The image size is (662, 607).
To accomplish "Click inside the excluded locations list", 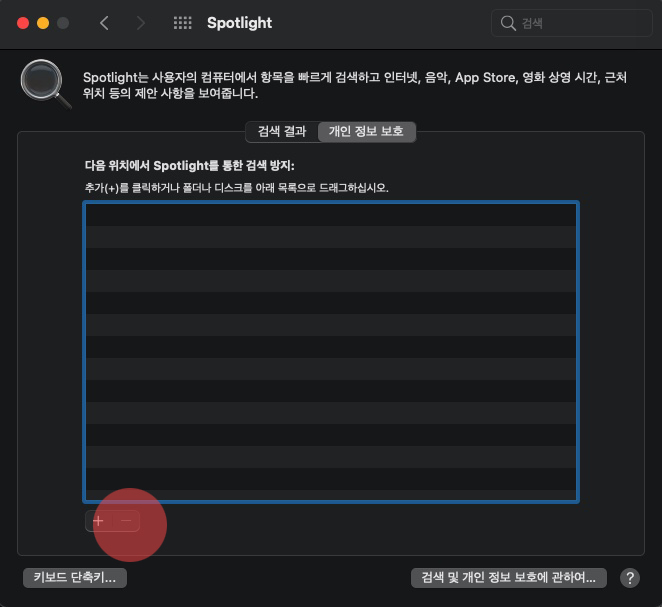I will [331, 352].
